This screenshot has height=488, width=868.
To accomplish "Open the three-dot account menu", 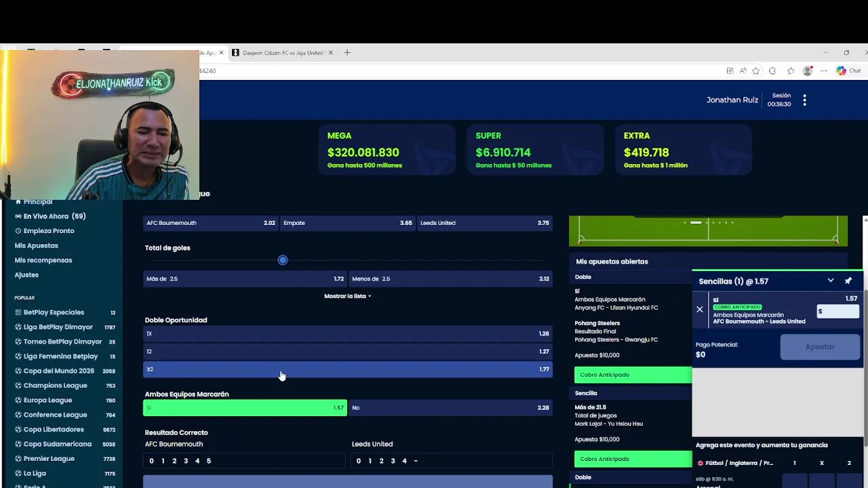I will click(804, 100).
